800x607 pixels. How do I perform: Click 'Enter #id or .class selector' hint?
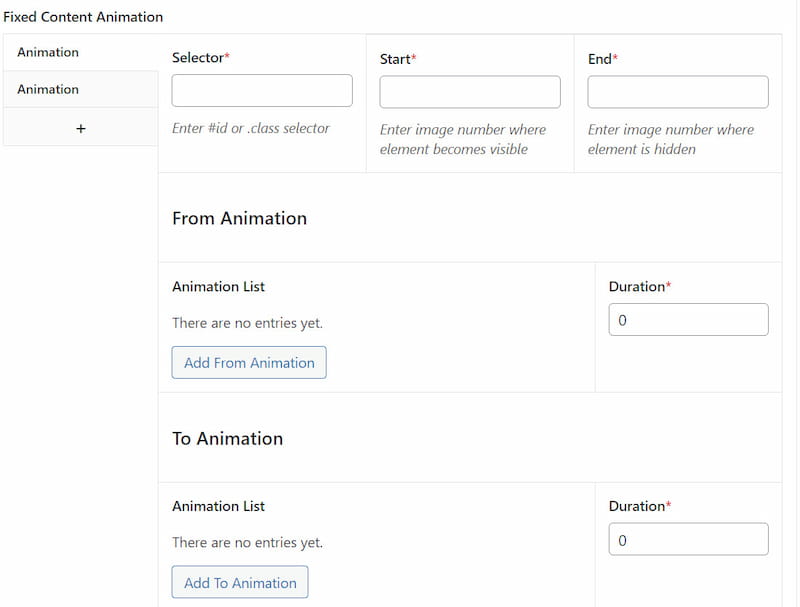pyautogui.click(x=251, y=128)
